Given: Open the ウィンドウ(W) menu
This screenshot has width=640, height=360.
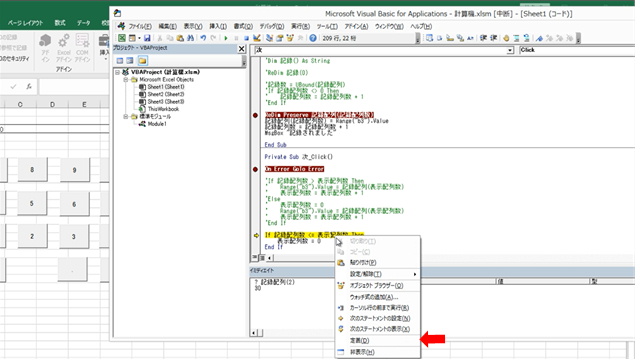Looking at the screenshot, I should 389,26.
